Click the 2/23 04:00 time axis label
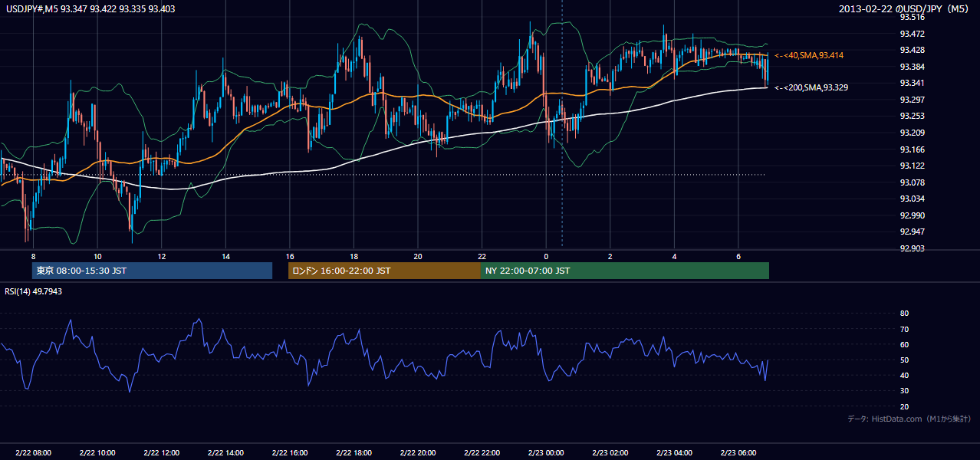The width and height of the screenshot is (980, 460). (674, 452)
